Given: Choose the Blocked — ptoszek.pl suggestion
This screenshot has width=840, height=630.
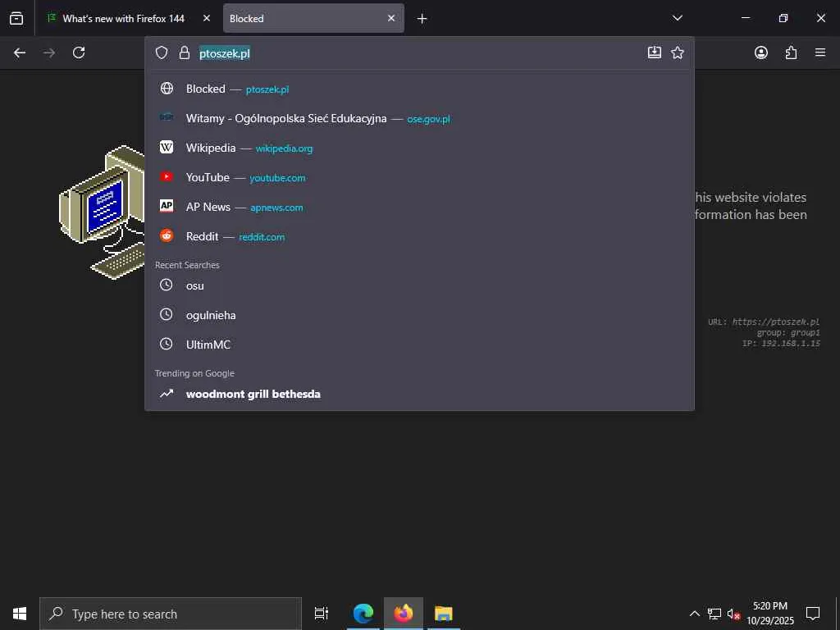Looking at the screenshot, I should click(x=419, y=89).
